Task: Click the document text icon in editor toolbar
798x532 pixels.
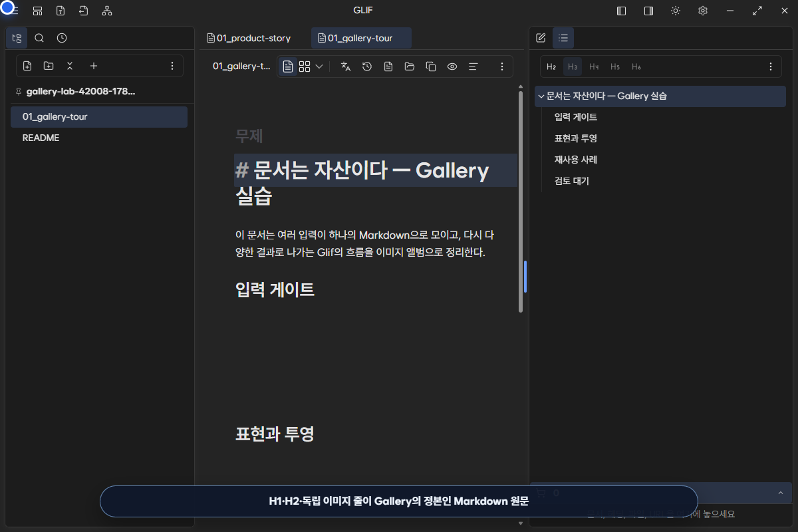Action: (x=388, y=66)
